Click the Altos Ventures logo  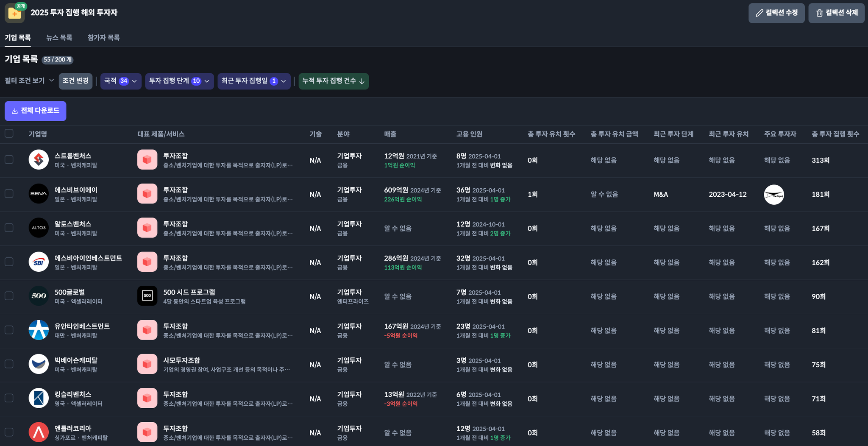(39, 228)
